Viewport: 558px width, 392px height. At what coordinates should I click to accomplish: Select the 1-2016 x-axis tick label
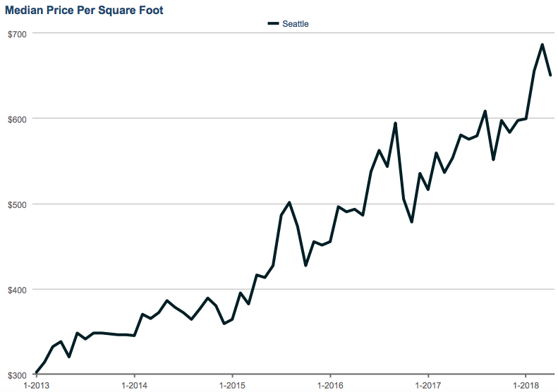coord(329,386)
